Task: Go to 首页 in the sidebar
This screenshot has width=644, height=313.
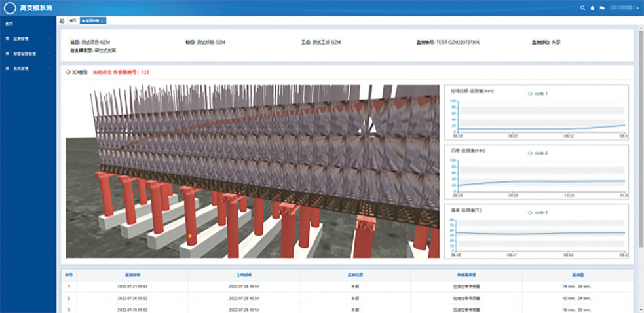Action: (x=9, y=24)
